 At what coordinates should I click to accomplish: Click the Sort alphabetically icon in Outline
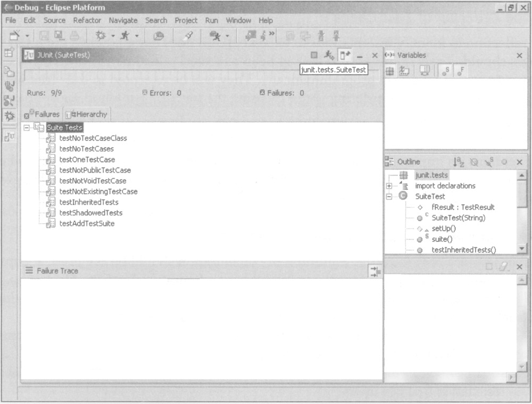click(x=458, y=162)
